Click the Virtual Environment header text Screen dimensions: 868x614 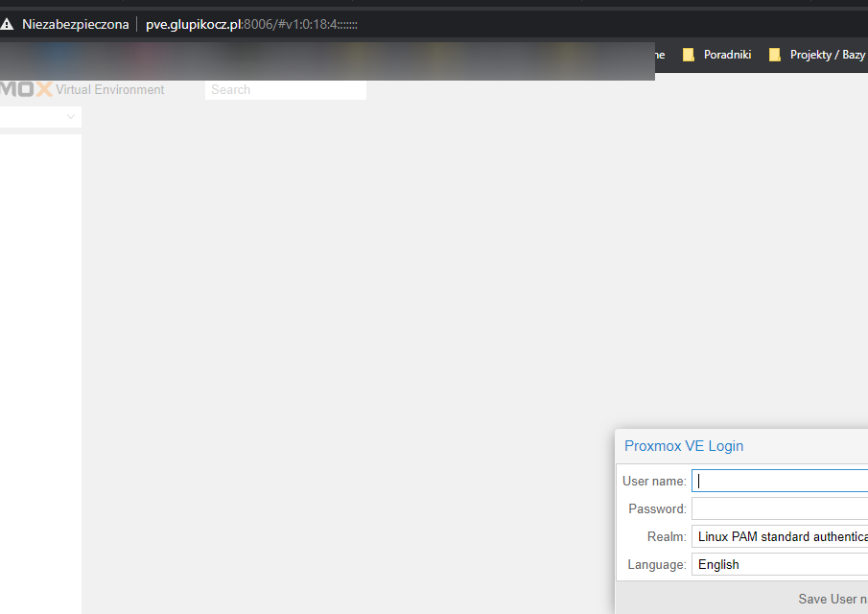(x=110, y=89)
